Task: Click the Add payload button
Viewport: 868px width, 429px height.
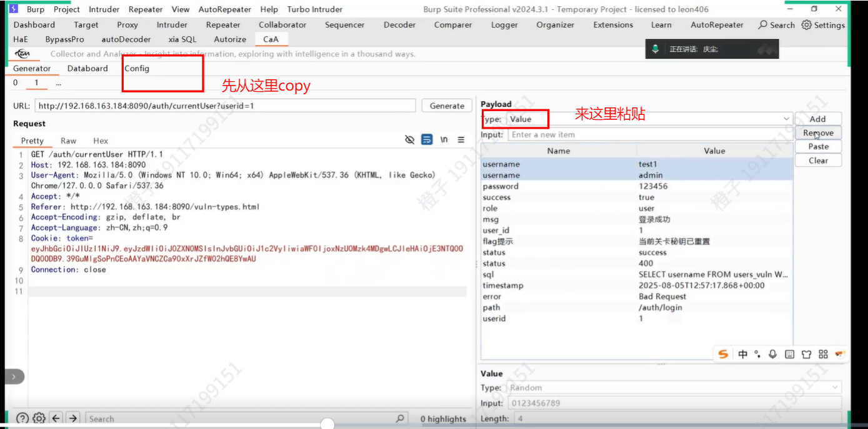Action: [x=818, y=119]
